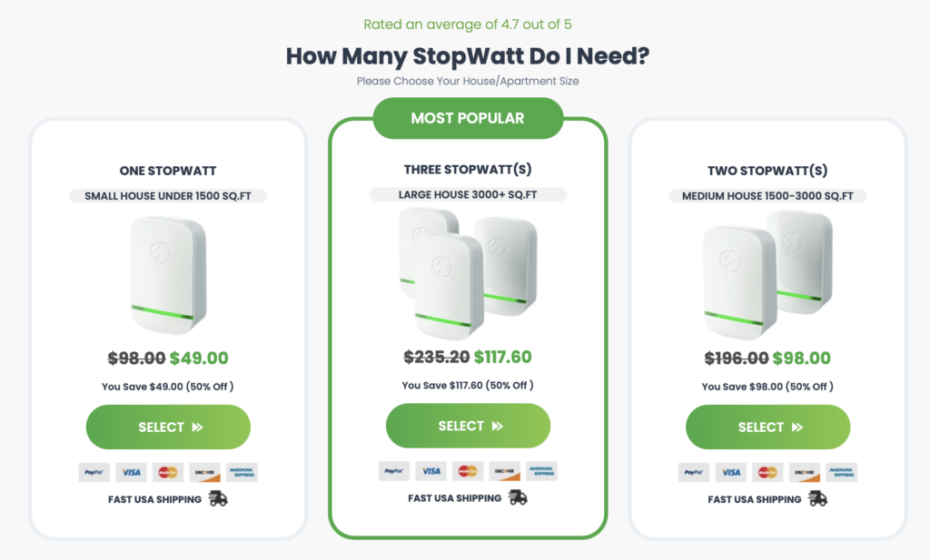Viewport: 930px width, 560px height.
Task: Click Discover icon in Three StopWatt card
Action: 505,471
